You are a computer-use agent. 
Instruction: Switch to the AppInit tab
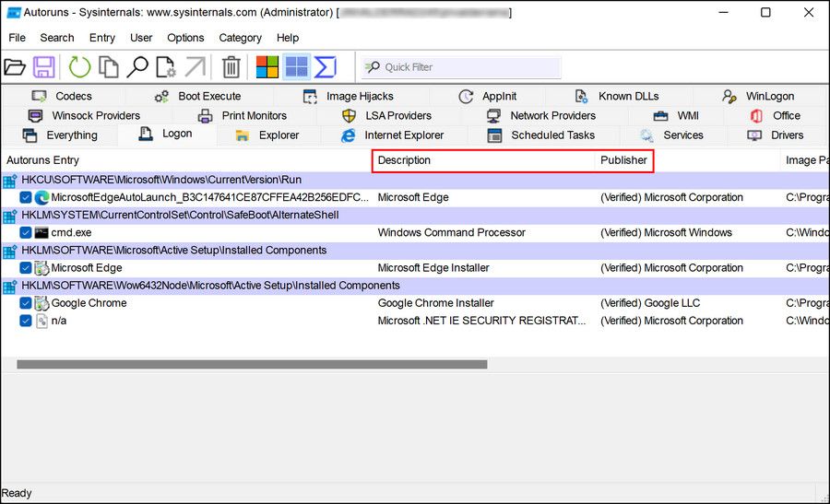[x=488, y=96]
